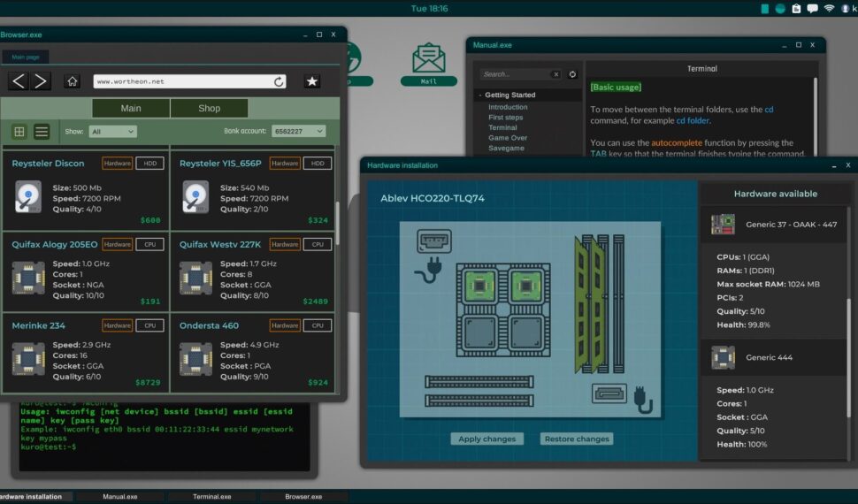
Task: Click the browser back arrow
Action: (19, 81)
